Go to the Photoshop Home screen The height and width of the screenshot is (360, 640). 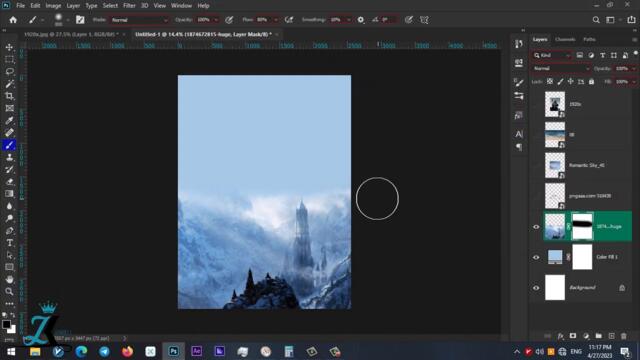tap(13, 20)
